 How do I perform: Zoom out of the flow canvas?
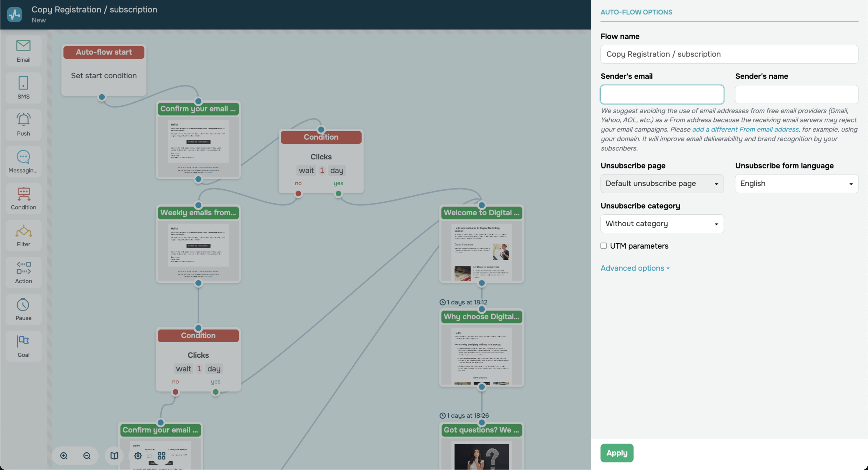click(87, 455)
